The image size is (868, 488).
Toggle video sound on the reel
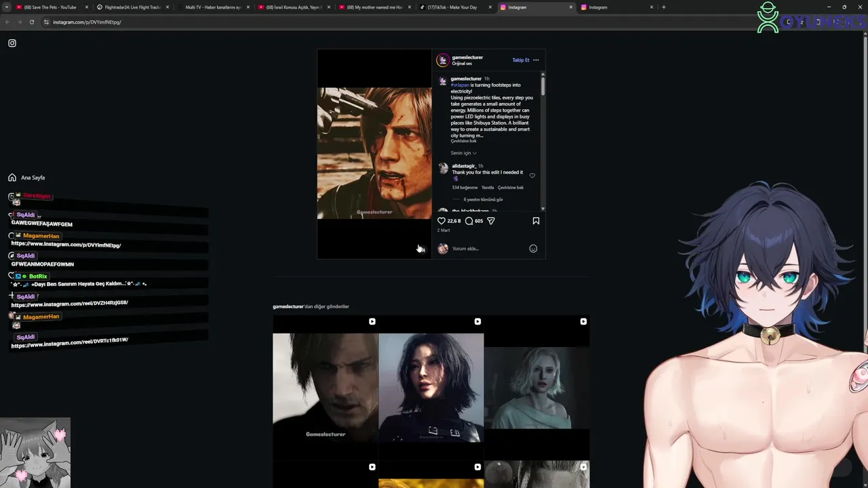pos(420,249)
